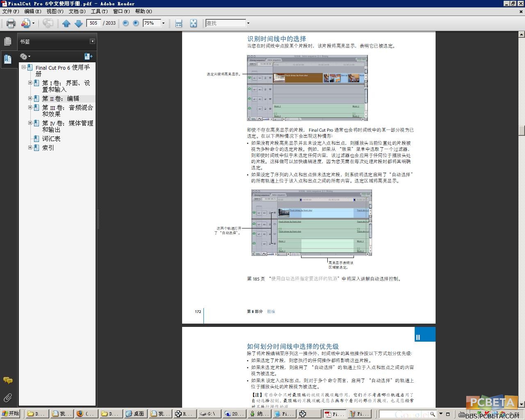This screenshot has width=525, height=420.
Task: Click the 75% zoom level field
Action: click(x=151, y=23)
